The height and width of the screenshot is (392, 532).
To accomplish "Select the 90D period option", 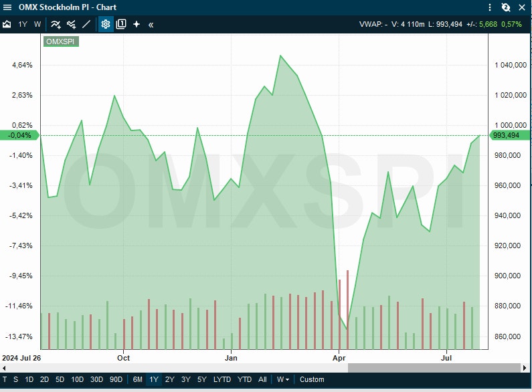I will click(116, 379).
